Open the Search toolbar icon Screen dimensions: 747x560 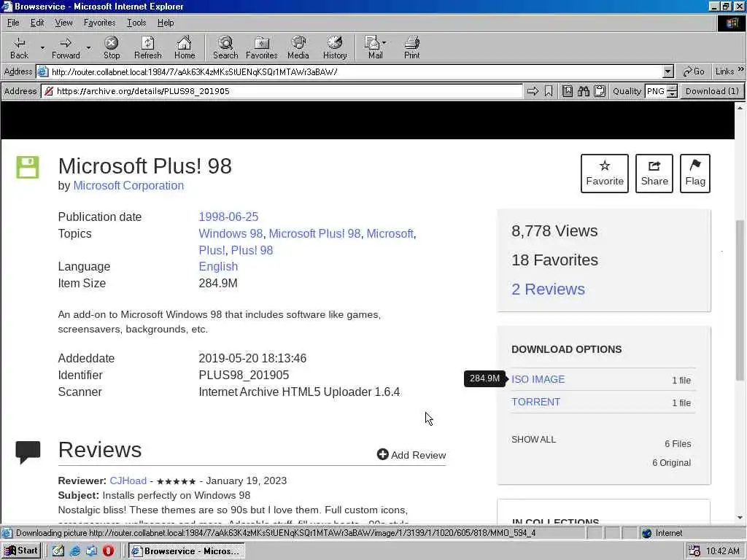(x=225, y=47)
